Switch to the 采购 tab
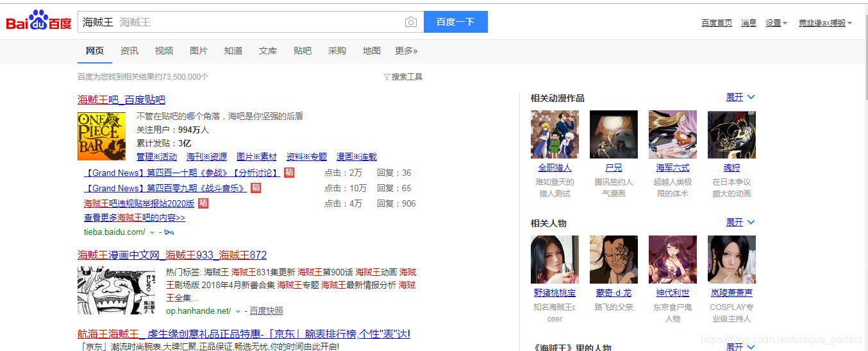 coord(337,51)
